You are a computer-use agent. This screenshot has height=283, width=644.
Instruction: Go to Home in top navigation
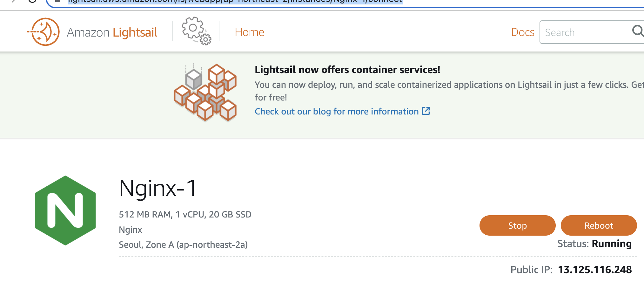249,32
